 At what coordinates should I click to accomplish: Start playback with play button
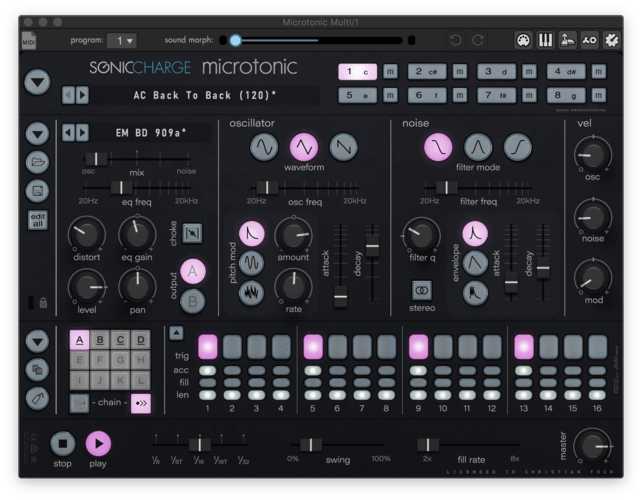[98, 443]
